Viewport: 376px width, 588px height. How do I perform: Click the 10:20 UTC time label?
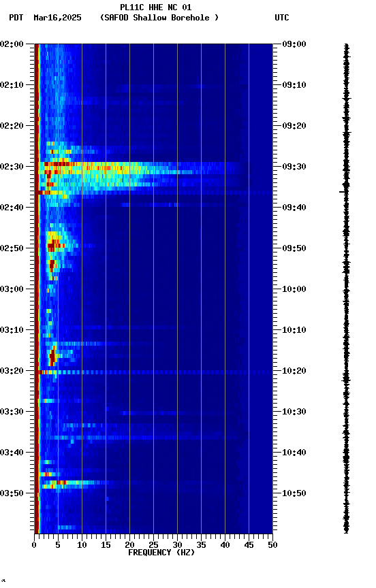294,372
